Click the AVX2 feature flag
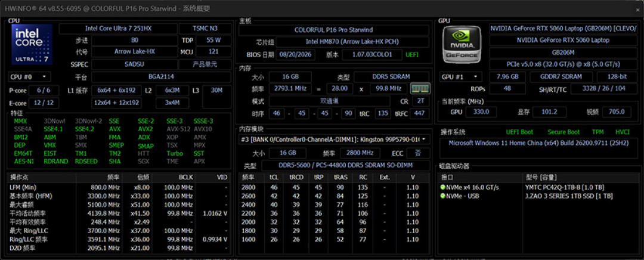 [x=145, y=129]
